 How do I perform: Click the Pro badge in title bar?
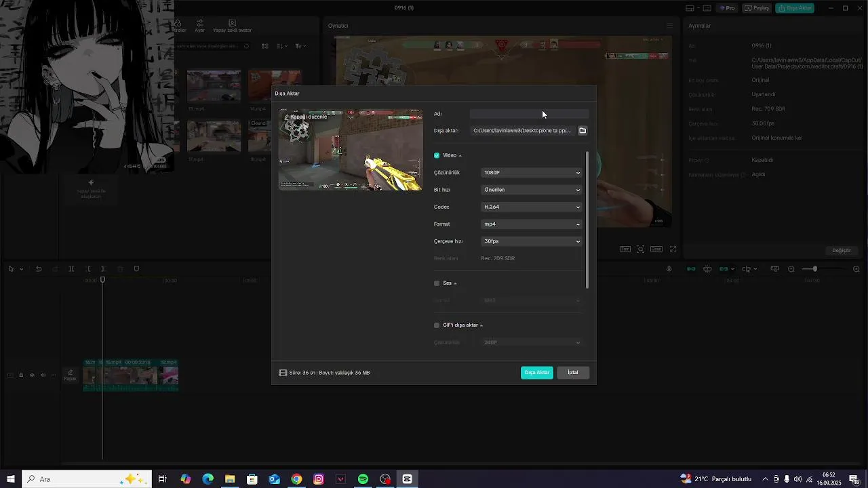pyautogui.click(x=728, y=8)
